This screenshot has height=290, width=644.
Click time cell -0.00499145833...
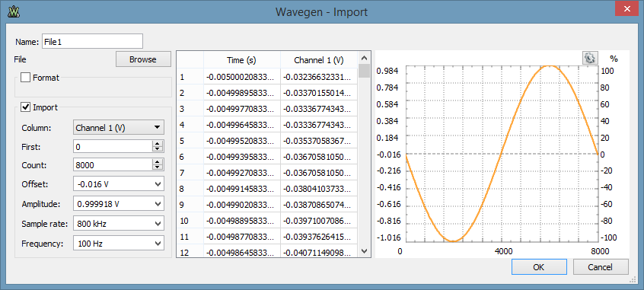pos(242,189)
